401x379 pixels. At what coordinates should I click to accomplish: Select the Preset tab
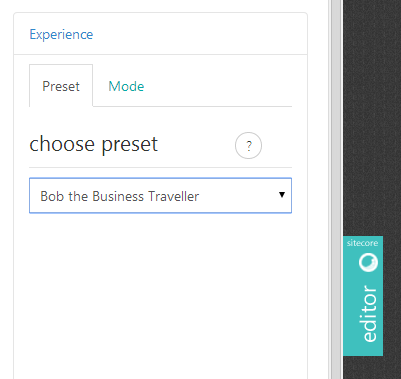(x=61, y=86)
